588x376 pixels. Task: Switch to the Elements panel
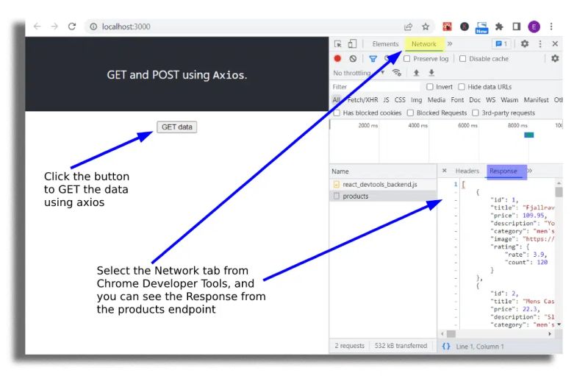[385, 44]
